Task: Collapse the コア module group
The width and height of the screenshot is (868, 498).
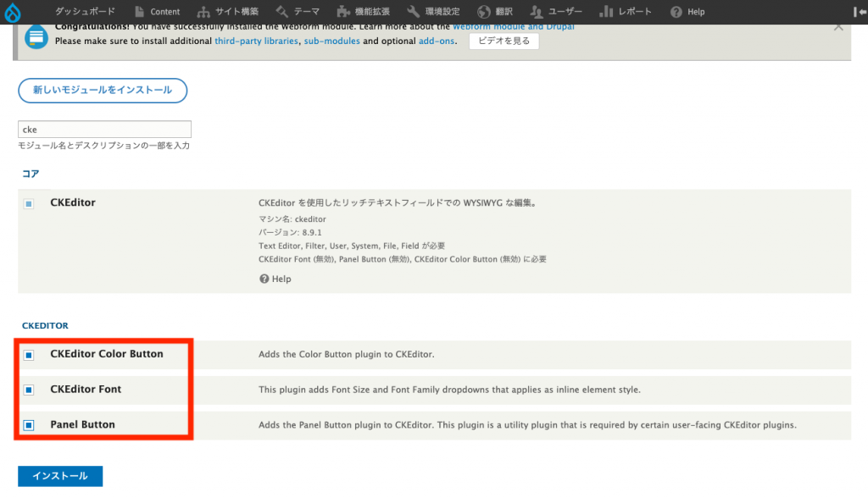Action: (x=31, y=174)
